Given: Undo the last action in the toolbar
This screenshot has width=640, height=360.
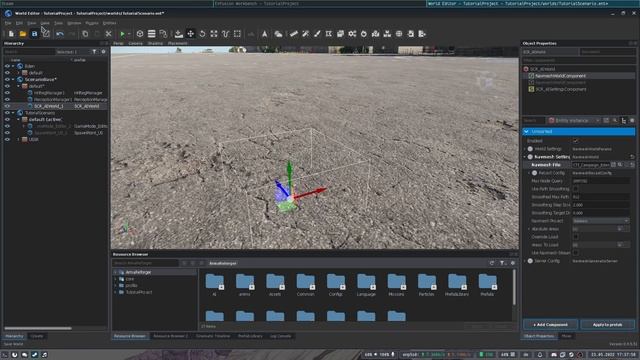Looking at the screenshot, I should (x=60, y=34).
